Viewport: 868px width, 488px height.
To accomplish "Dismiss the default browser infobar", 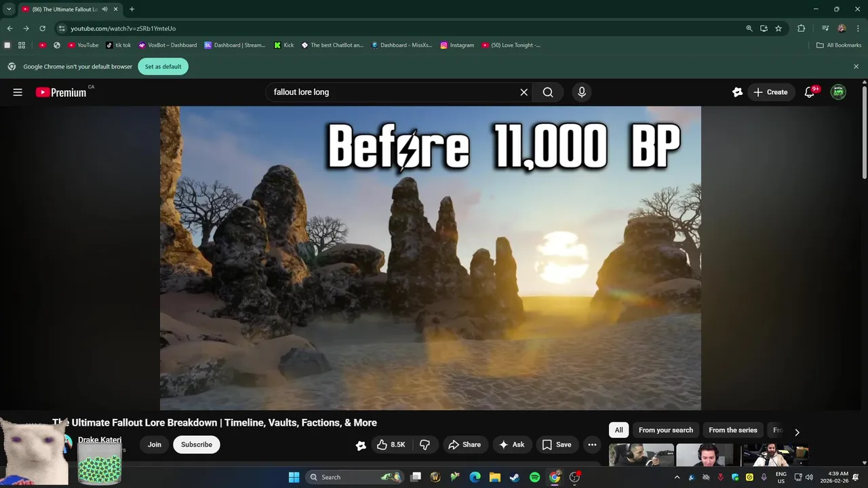I will click(x=856, y=66).
